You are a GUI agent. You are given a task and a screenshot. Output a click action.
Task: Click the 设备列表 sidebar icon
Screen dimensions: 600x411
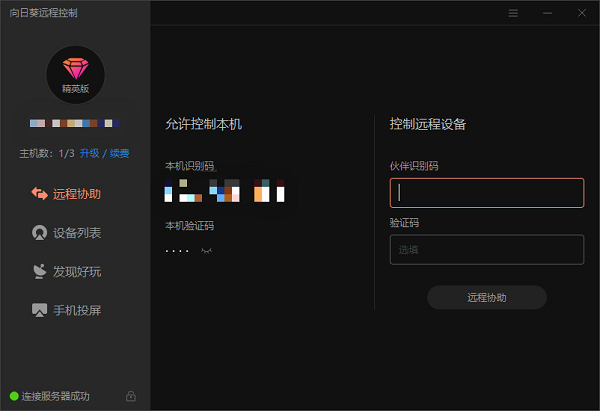coord(40,233)
